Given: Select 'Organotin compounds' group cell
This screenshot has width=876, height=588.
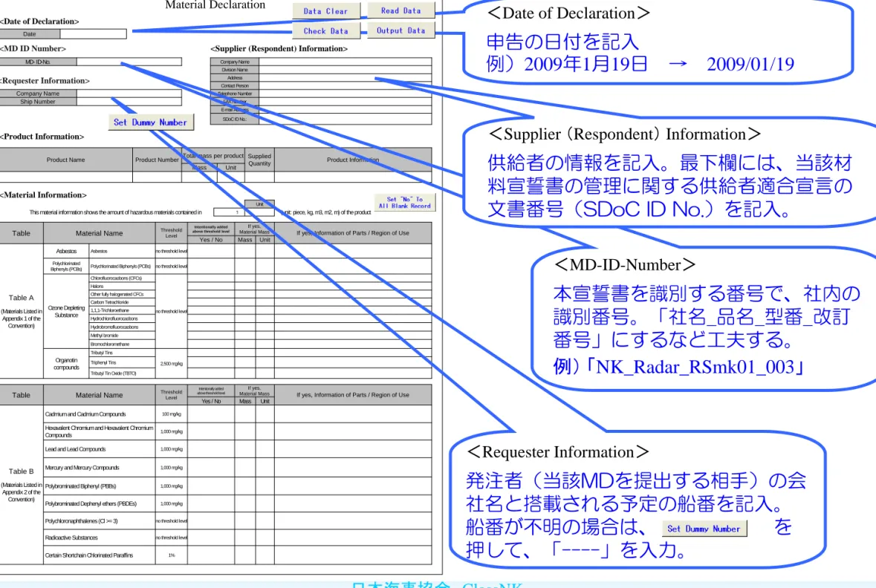Looking at the screenshot, I should (66, 364).
